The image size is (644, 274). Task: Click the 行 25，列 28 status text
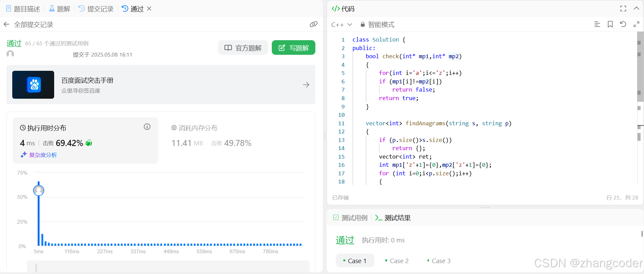622,198
